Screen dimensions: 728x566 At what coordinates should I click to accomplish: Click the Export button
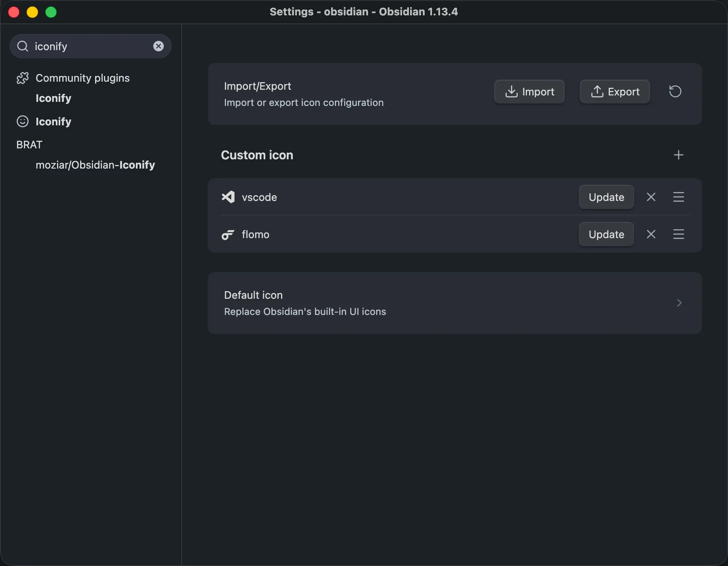pyautogui.click(x=615, y=92)
